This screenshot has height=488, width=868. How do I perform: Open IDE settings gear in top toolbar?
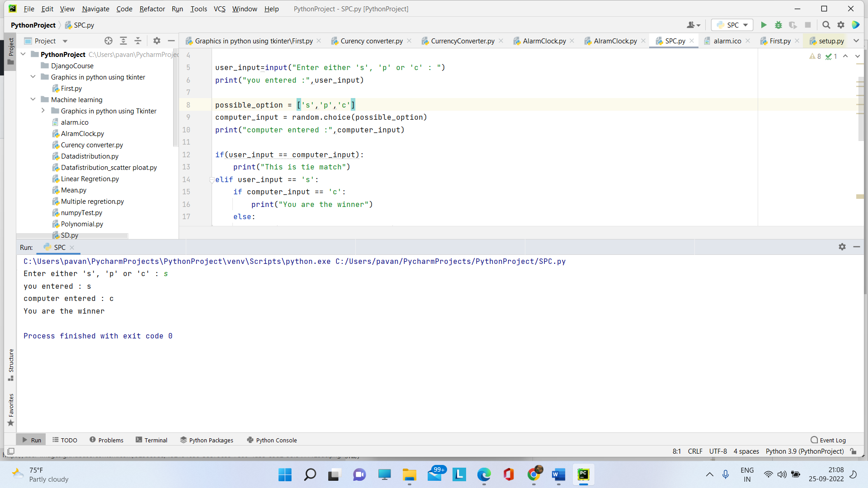(x=841, y=25)
